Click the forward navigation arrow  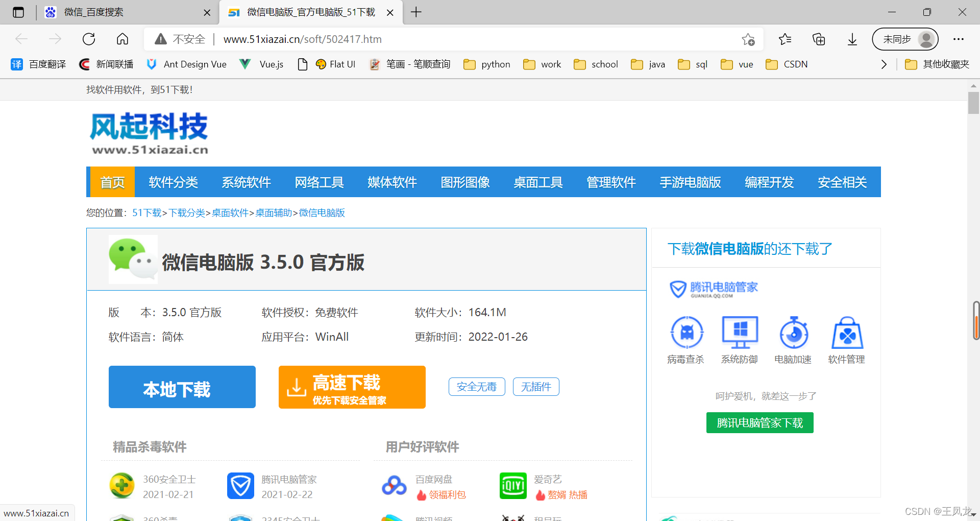coord(55,39)
